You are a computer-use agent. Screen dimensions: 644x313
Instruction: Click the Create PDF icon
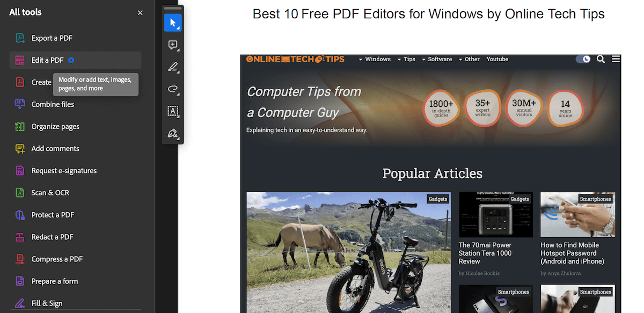click(x=20, y=82)
